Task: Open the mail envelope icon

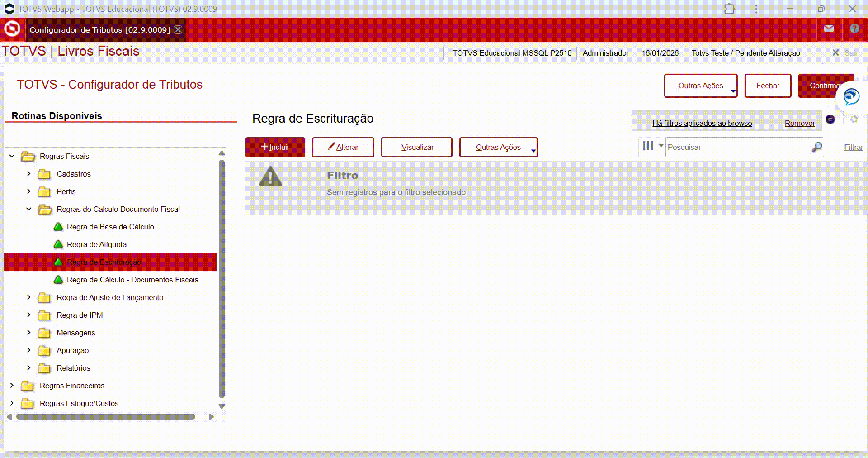Action: coord(829,29)
